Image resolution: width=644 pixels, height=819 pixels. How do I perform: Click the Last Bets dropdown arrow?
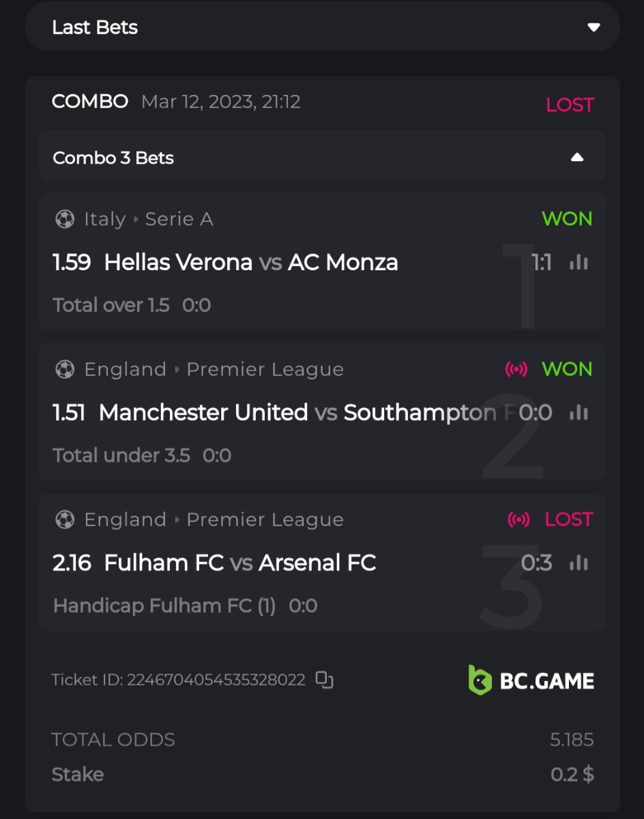(594, 27)
